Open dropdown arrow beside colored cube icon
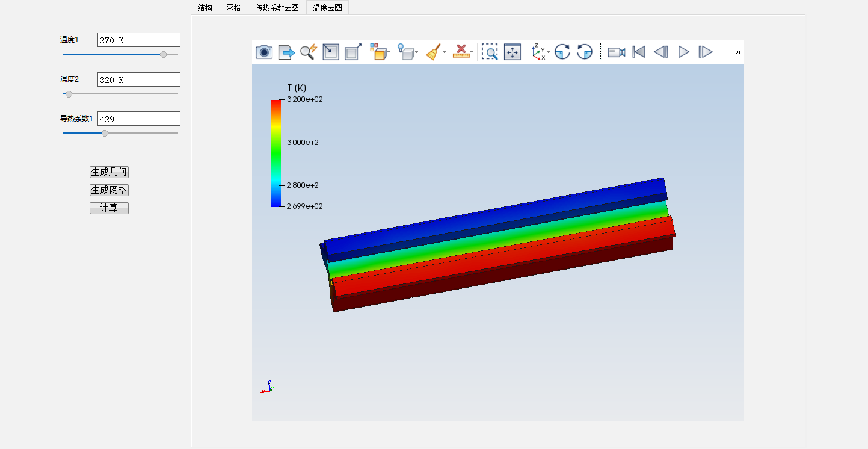868x449 pixels. coord(389,52)
